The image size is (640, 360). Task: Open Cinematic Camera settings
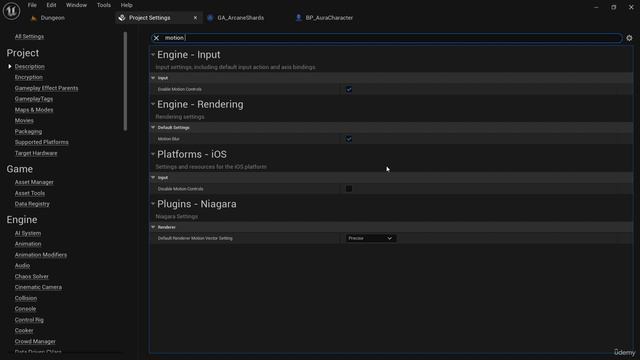(38, 287)
